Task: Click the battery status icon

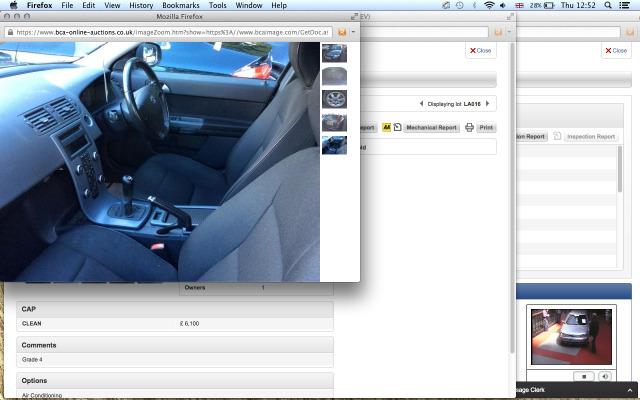Action: (549, 5)
